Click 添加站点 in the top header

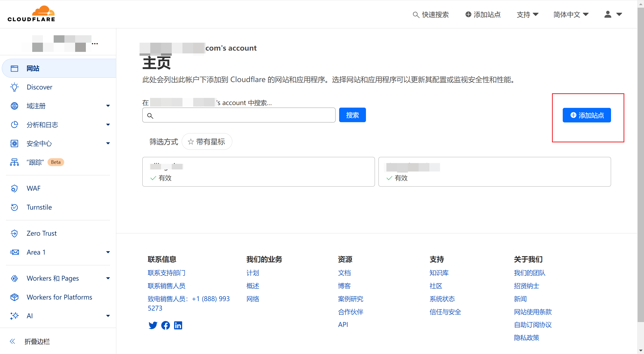pyautogui.click(x=483, y=15)
